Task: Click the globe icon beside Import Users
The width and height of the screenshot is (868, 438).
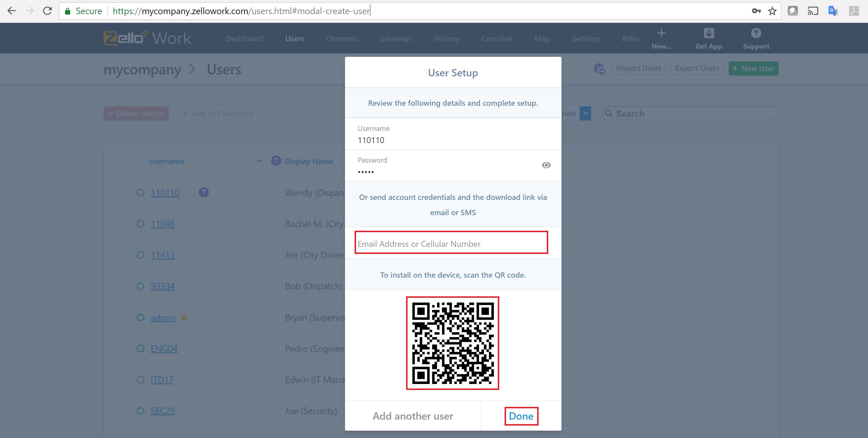Action: [599, 69]
